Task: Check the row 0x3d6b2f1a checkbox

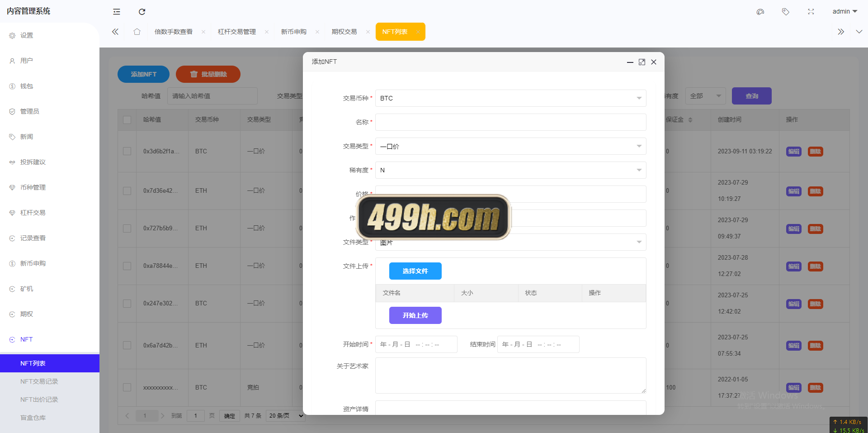Action: click(x=127, y=151)
